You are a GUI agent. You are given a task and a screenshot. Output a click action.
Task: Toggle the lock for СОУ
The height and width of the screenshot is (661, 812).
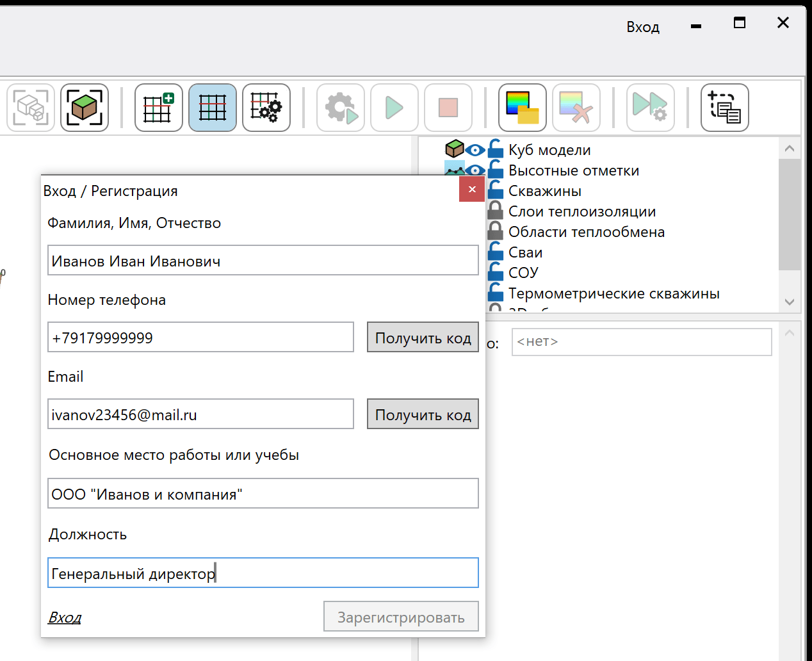pyautogui.click(x=495, y=272)
